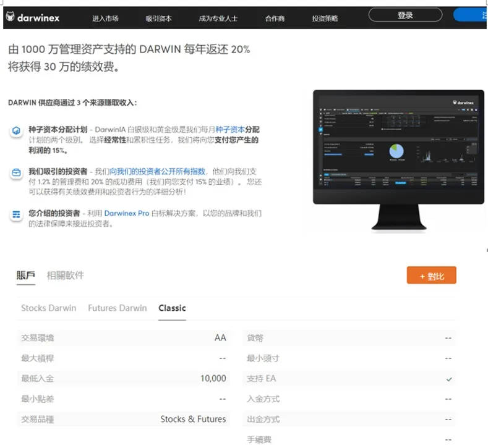Click the introduced investors list icon
488x448 pixels.
(x=16, y=214)
